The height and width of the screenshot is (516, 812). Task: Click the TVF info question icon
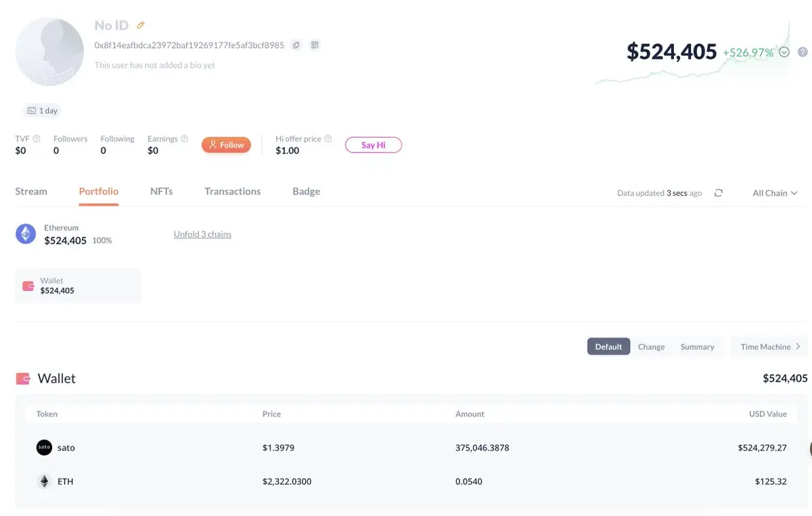tap(37, 139)
